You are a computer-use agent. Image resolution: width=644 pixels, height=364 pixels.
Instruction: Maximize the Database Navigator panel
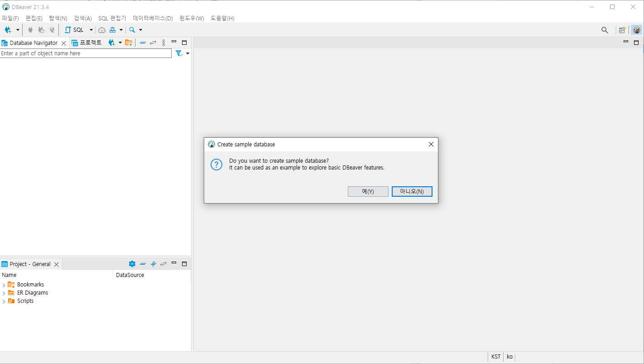pyautogui.click(x=184, y=43)
